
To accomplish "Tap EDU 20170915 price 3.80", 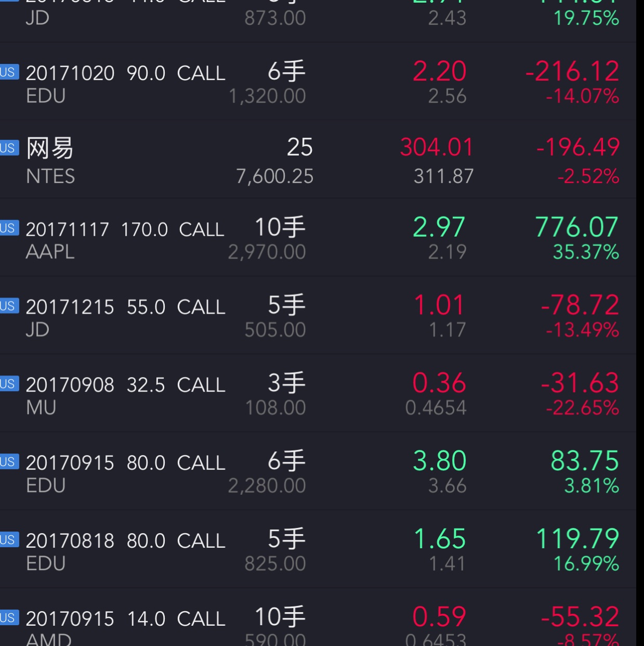I will click(439, 461).
